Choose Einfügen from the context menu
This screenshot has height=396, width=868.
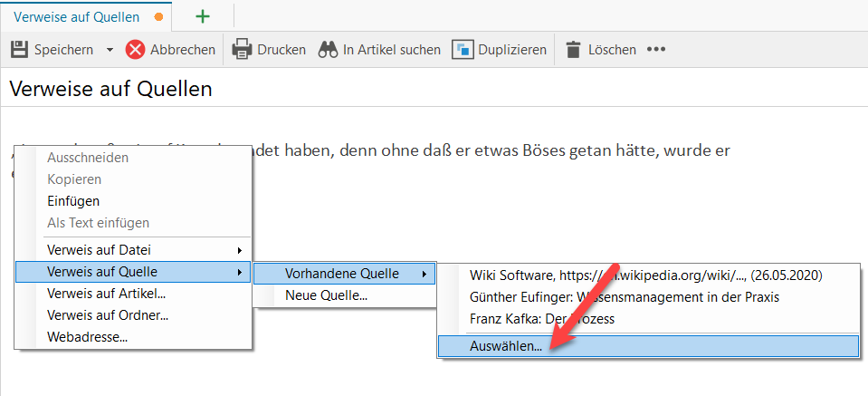(73, 201)
